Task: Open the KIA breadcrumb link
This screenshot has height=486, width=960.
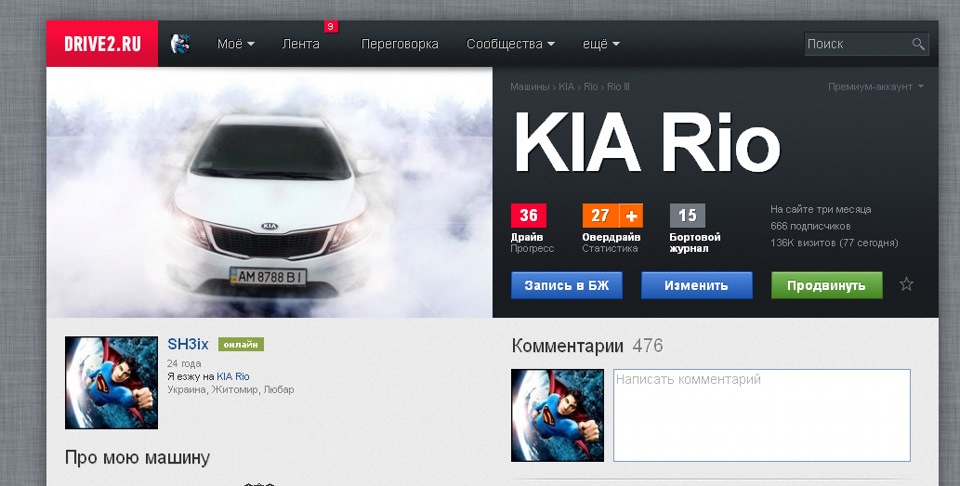Action: (x=566, y=87)
